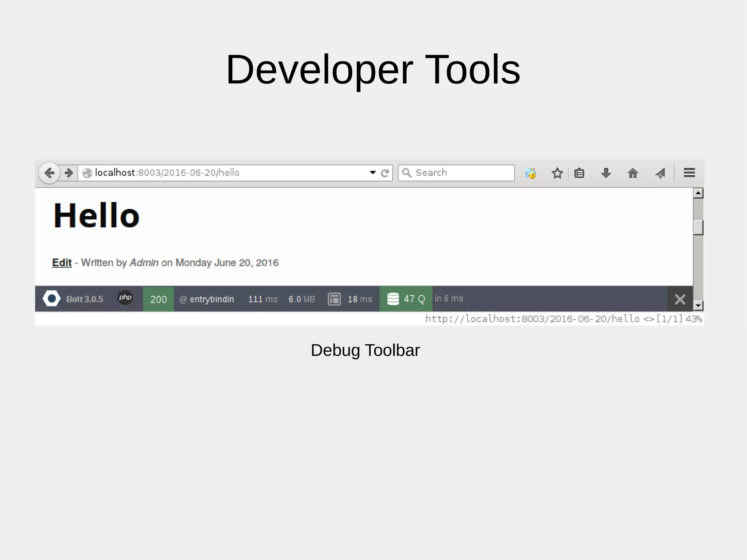Click the magnifier icon in Search box
747x560 pixels.
tap(407, 173)
